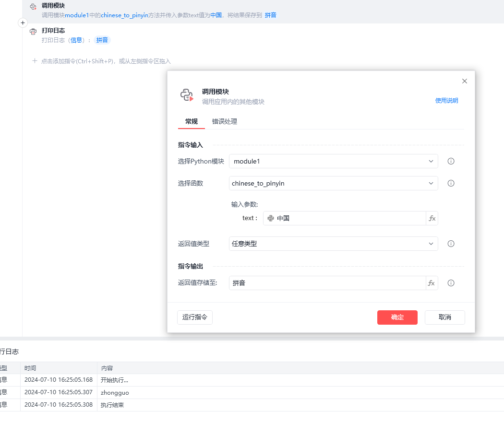Click info icon next to 选择函数 dropdown
504x423 pixels.
point(451,183)
